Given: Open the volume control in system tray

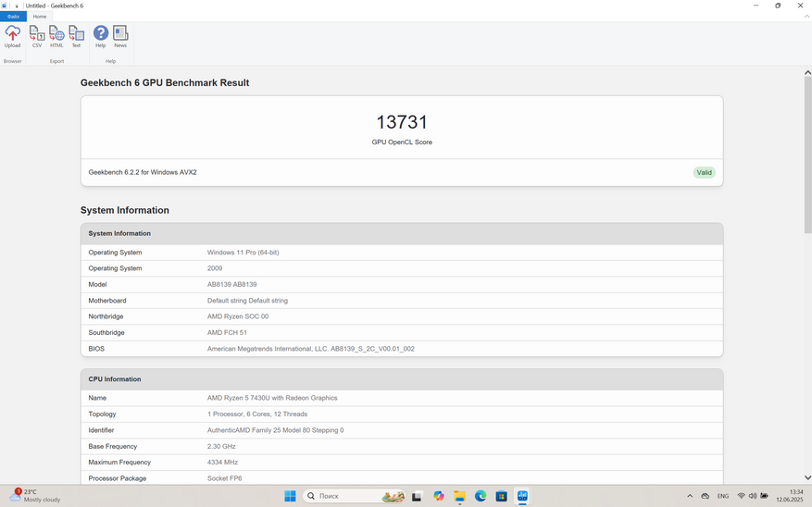Looking at the screenshot, I should [753, 497].
